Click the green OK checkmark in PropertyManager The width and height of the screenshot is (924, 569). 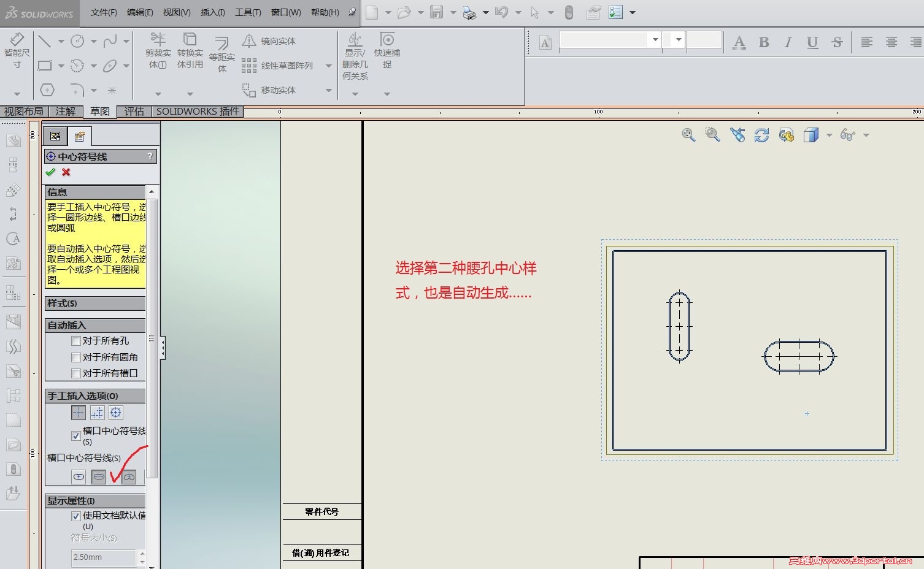click(51, 172)
